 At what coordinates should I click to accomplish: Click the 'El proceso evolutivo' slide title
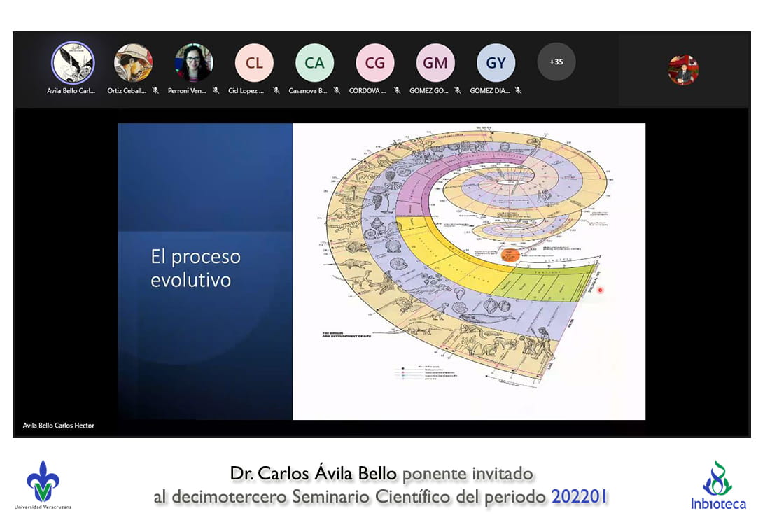[x=196, y=268]
